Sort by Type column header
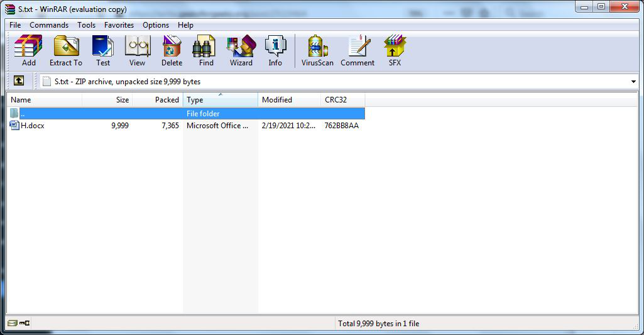The height and width of the screenshot is (335, 644). pos(221,99)
